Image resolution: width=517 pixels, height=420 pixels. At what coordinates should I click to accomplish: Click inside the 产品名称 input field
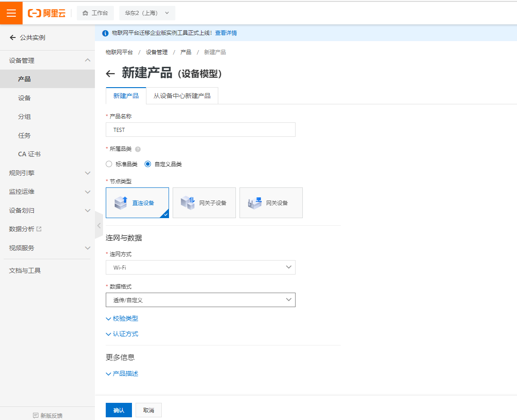pyautogui.click(x=200, y=130)
